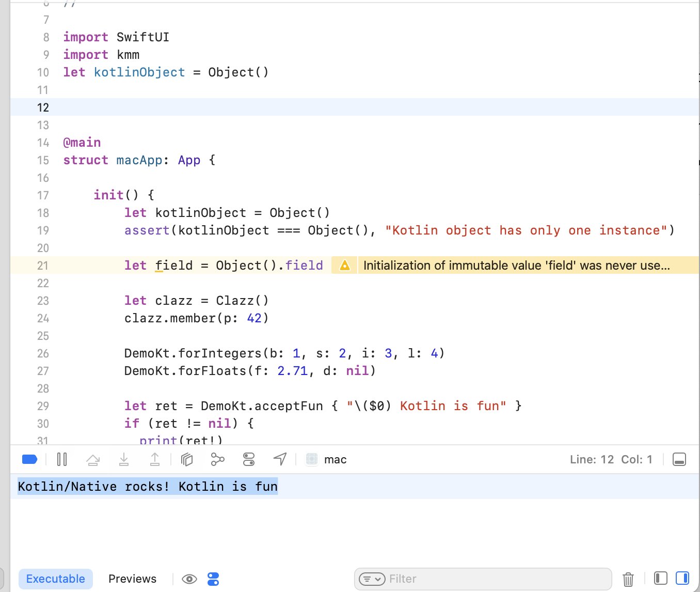Image resolution: width=700 pixels, height=592 pixels.
Task: Open the filter options dropdown in Filter field
Action: point(371,579)
